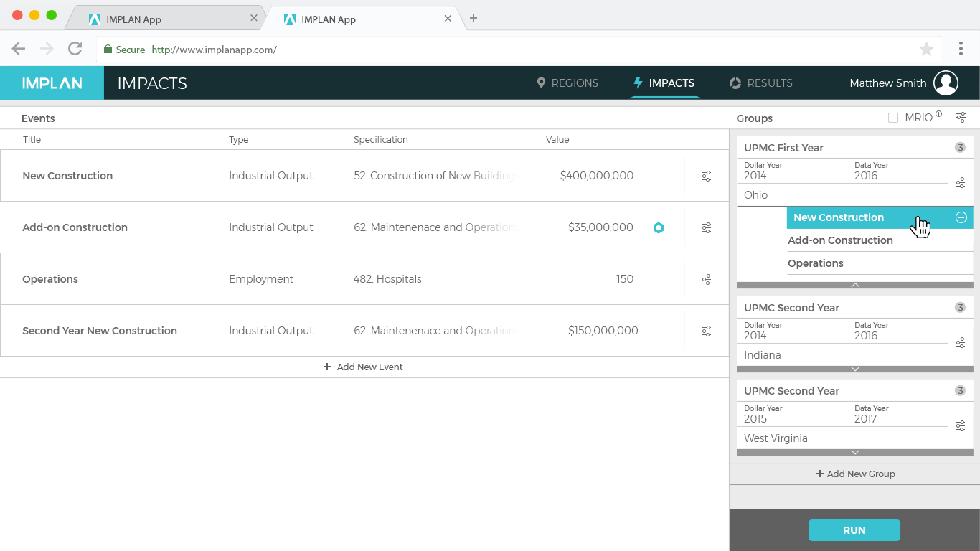Screen dimensions: 980x551
Task: Expand the Indiana UPMC Second Year group
Action: (x=855, y=369)
